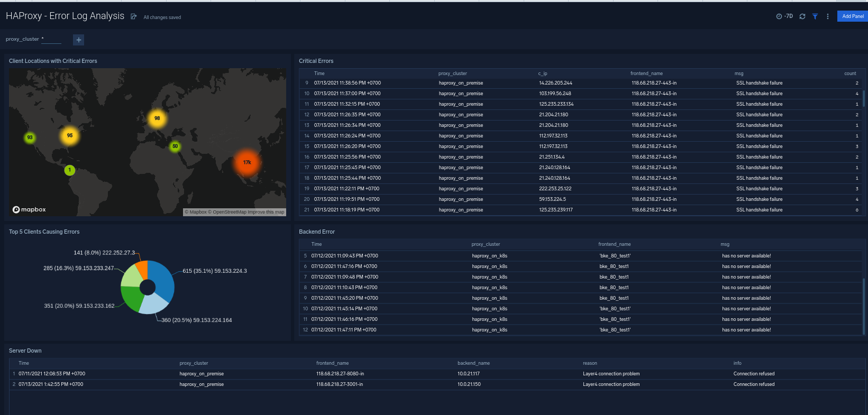Click the 17k orange cluster on map
This screenshot has width=868, height=415.
tap(247, 162)
